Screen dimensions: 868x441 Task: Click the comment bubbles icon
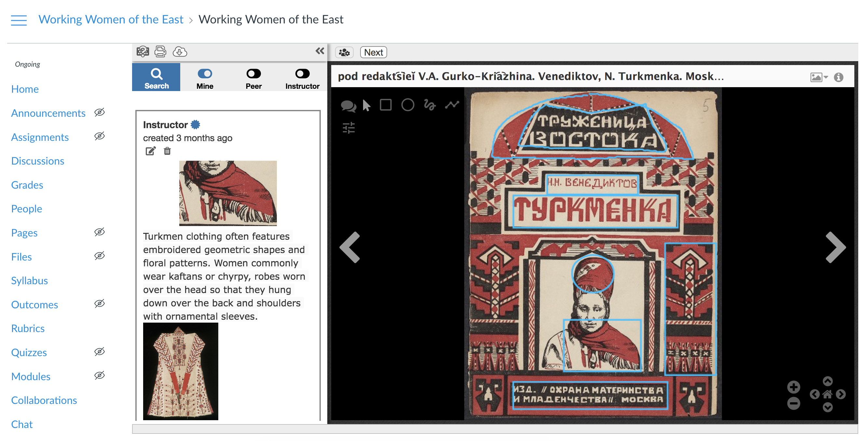(x=348, y=106)
